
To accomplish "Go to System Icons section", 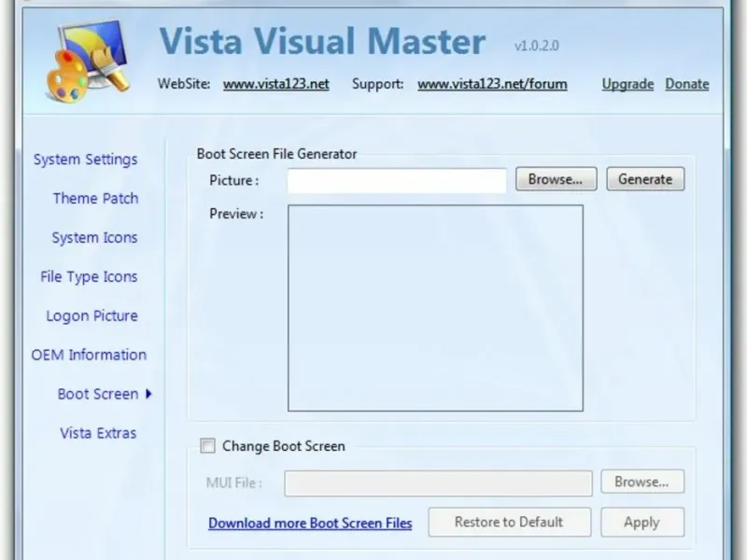I will coord(95,237).
